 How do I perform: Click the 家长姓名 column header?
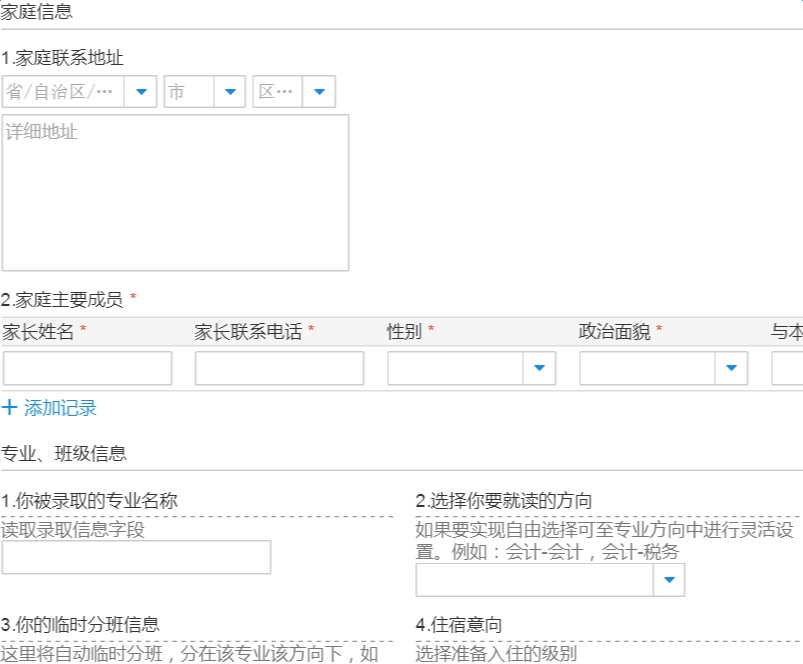click(x=38, y=332)
